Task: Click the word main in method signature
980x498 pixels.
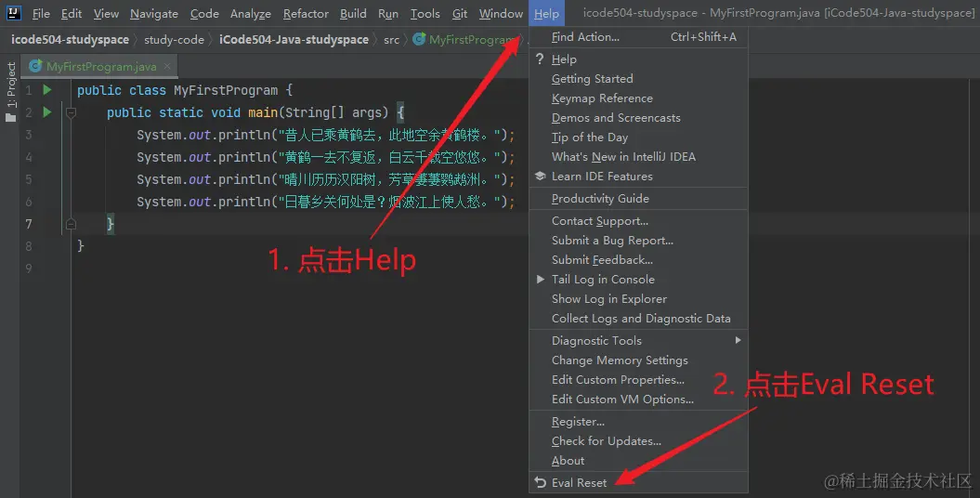Action: [x=263, y=112]
